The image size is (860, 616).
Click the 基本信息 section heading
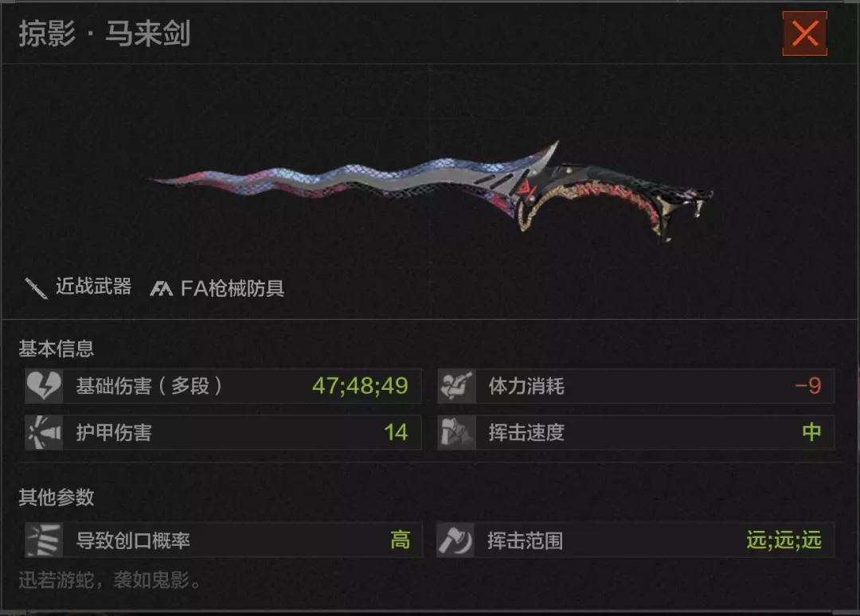(57, 349)
